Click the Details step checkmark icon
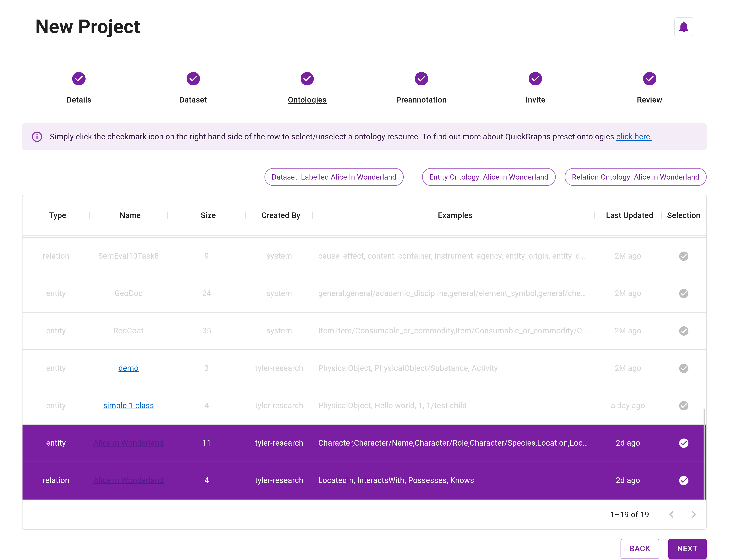Image resolution: width=729 pixels, height=560 pixels. (79, 79)
